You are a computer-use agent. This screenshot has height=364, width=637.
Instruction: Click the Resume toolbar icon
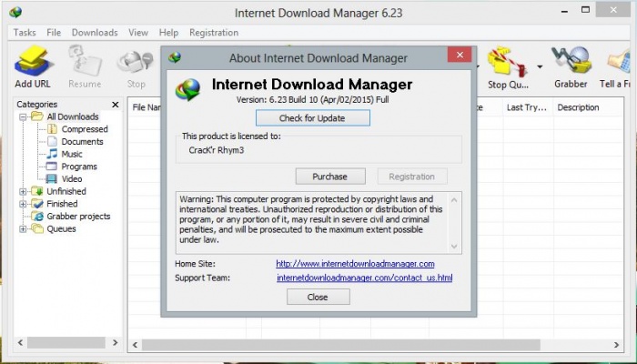85,61
